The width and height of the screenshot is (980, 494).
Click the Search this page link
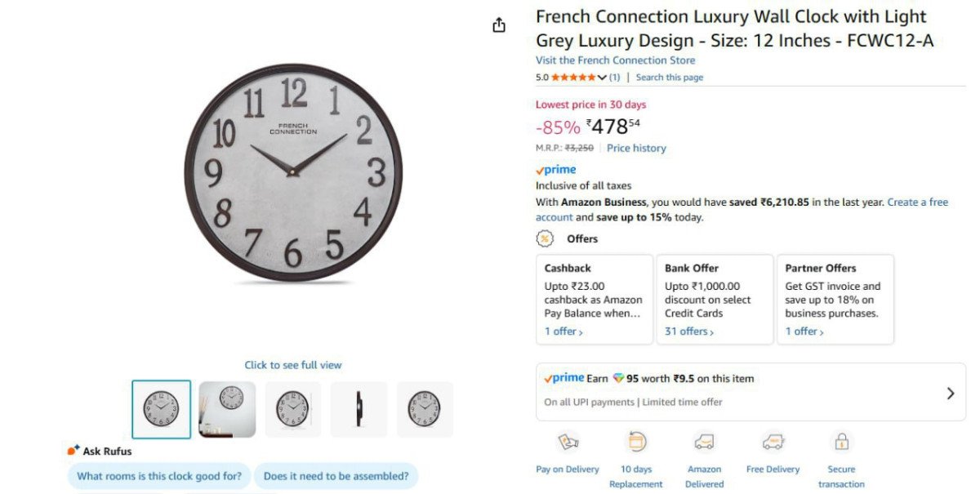pos(669,77)
